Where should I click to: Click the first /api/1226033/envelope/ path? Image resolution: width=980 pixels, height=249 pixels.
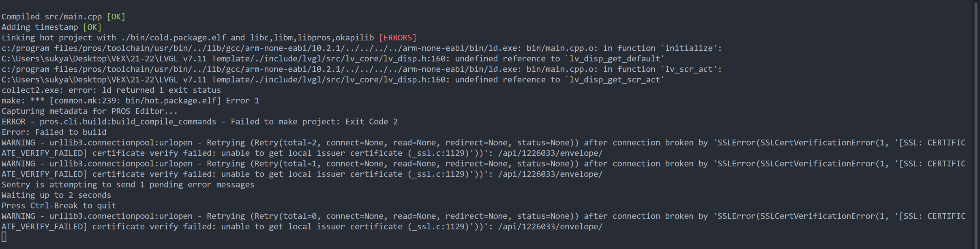click(550, 153)
